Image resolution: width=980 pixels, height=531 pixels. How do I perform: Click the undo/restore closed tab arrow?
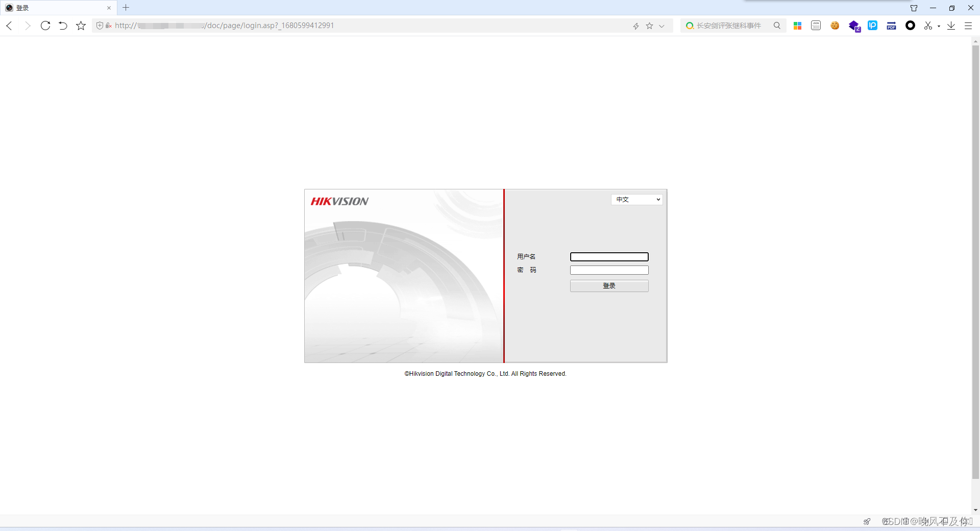[x=63, y=26]
